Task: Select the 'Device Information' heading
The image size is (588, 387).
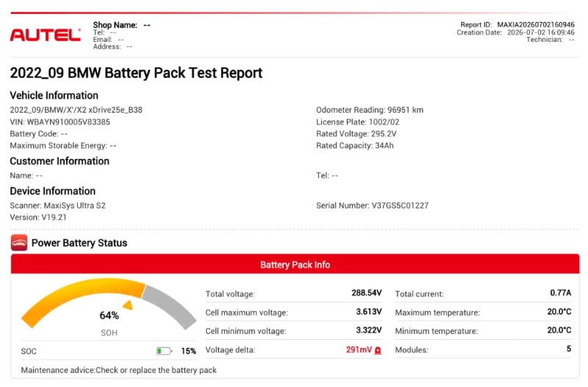Action: [x=52, y=191]
